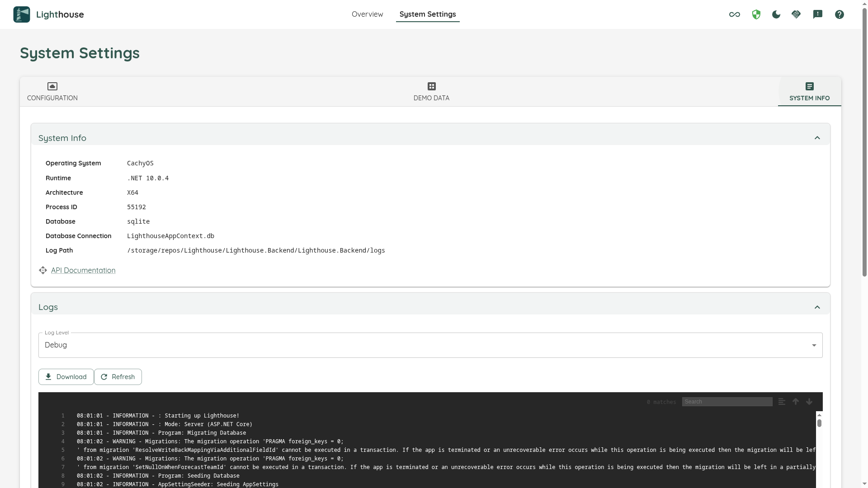Image resolution: width=868 pixels, height=488 pixels.
Task: Refresh the logs
Action: (118, 377)
